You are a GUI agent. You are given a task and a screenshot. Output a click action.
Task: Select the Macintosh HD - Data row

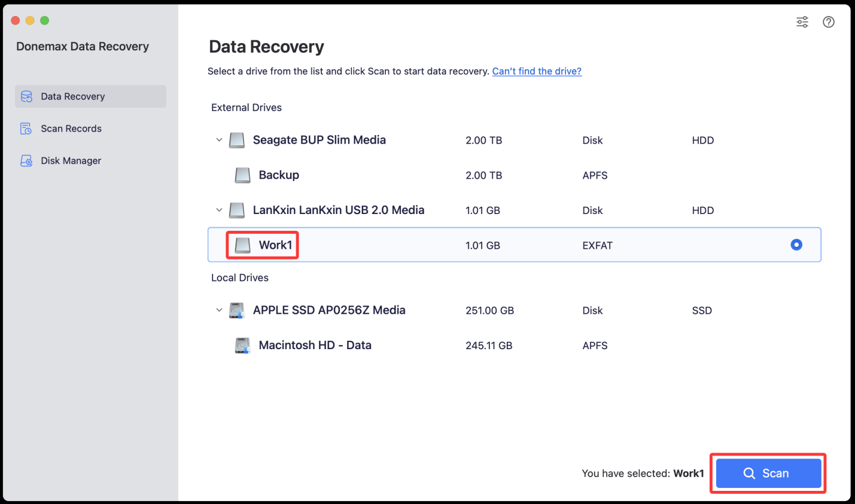359,345
